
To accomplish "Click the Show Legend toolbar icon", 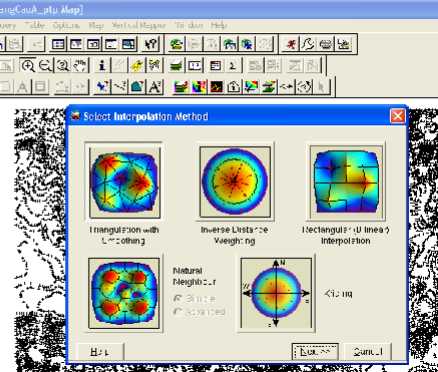I will coord(216,66).
